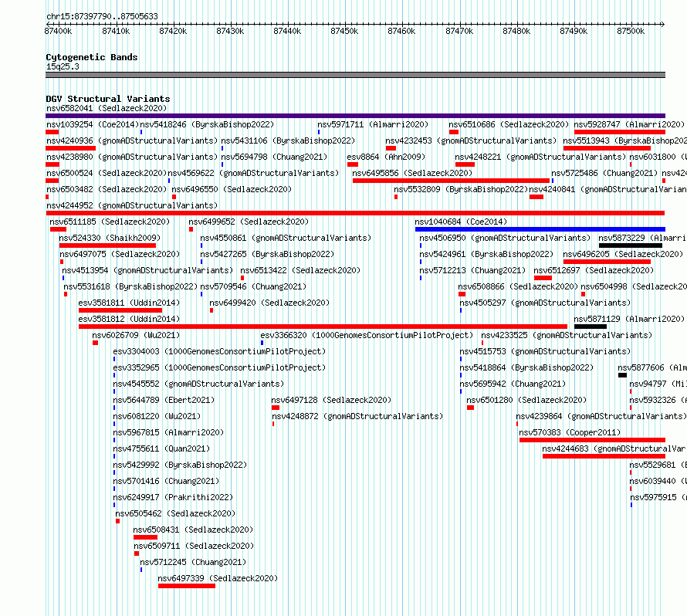Viewport: 687px width, 616px height.
Task: Click nsv4248872 (gnomADStructuralVariants) label
Action: point(357,416)
